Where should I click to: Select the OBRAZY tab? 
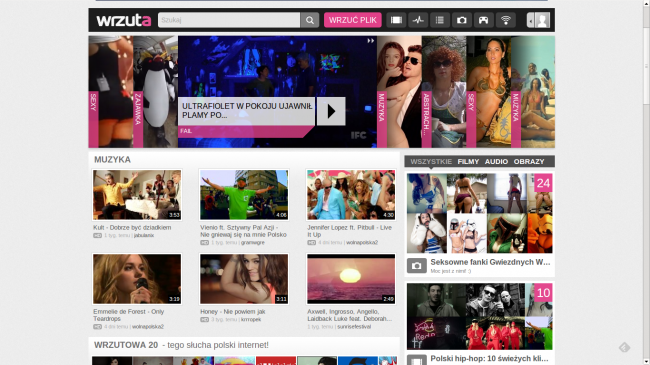(x=529, y=162)
